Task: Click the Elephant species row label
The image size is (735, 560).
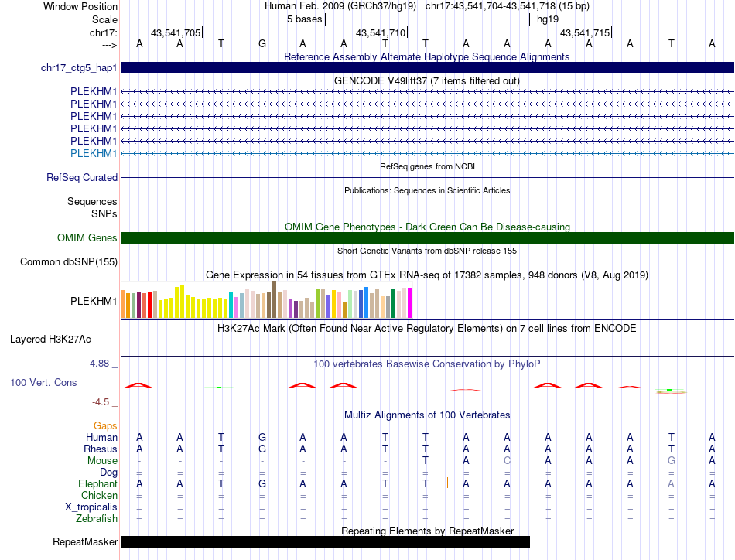Action: [x=97, y=483]
